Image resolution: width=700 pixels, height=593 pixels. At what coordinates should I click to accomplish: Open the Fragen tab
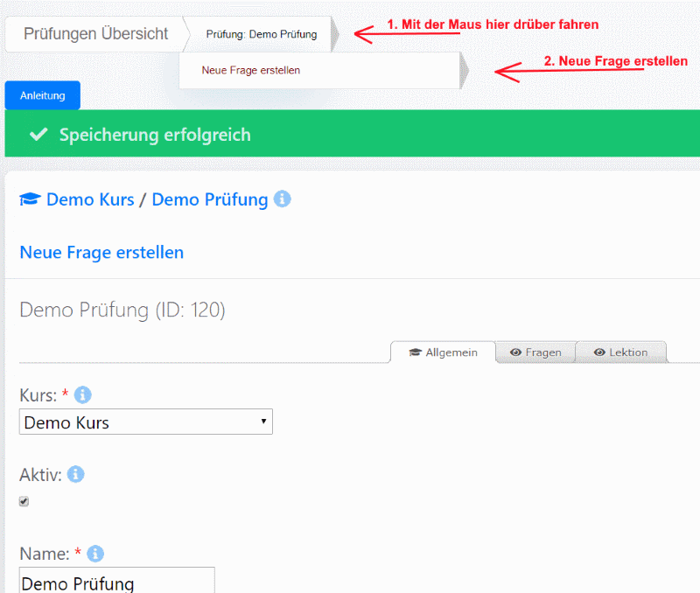535,352
